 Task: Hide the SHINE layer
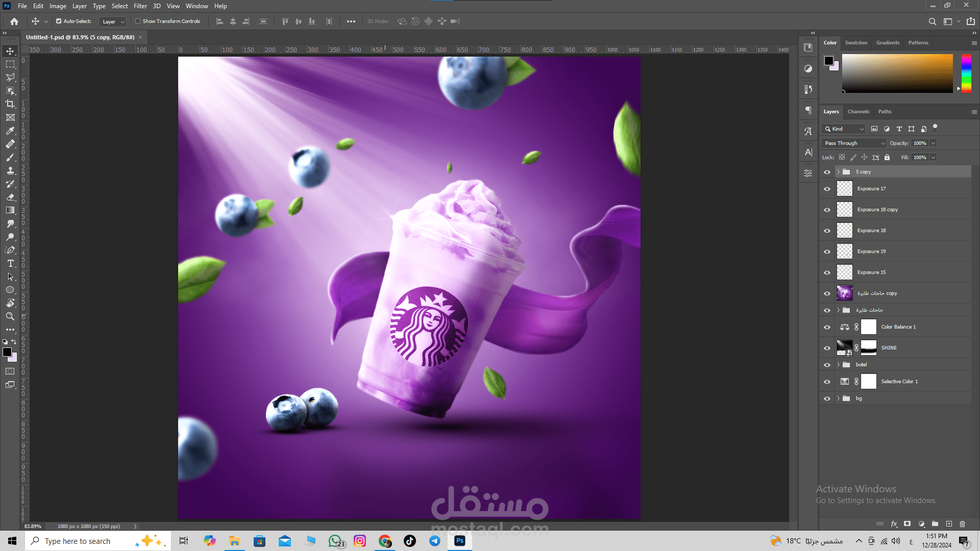pyautogui.click(x=827, y=348)
